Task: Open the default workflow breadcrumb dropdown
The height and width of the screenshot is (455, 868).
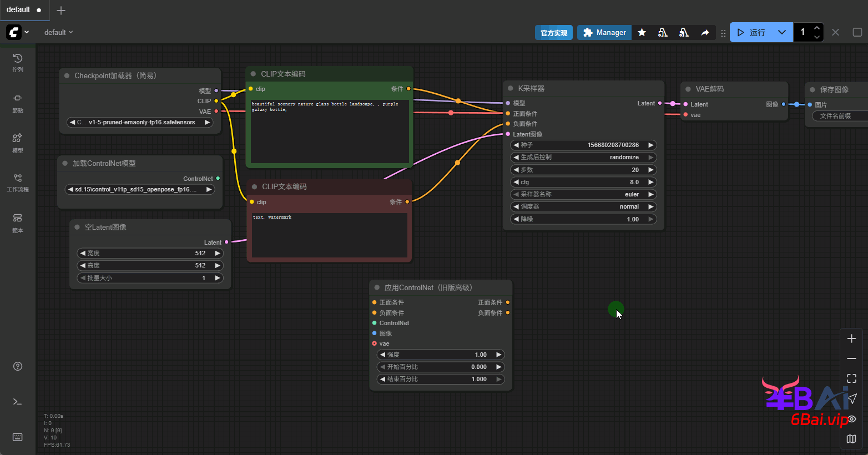Action: point(58,33)
